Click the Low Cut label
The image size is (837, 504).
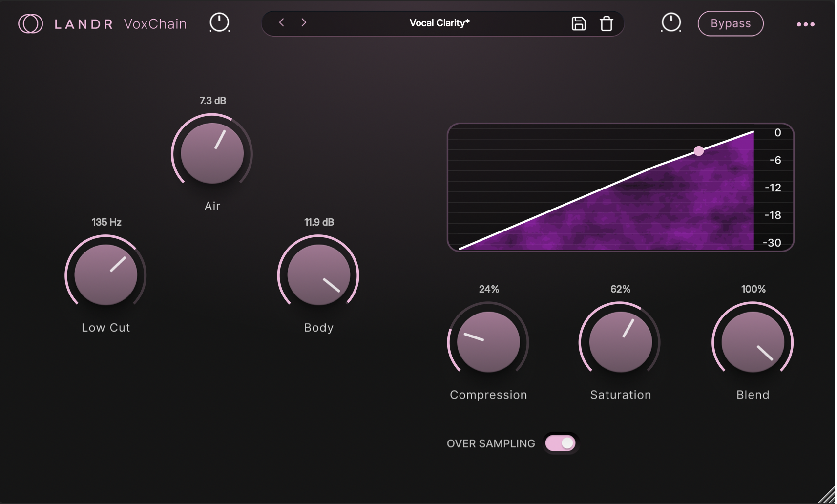point(106,328)
